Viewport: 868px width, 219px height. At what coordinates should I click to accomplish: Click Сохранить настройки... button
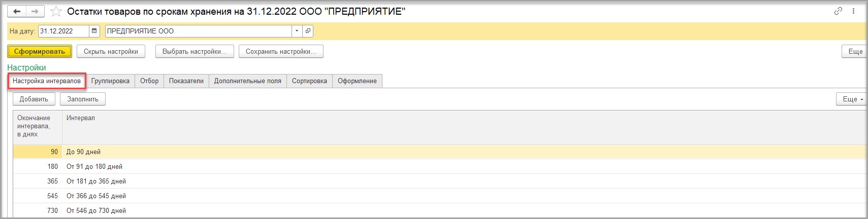click(x=281, y=51)
